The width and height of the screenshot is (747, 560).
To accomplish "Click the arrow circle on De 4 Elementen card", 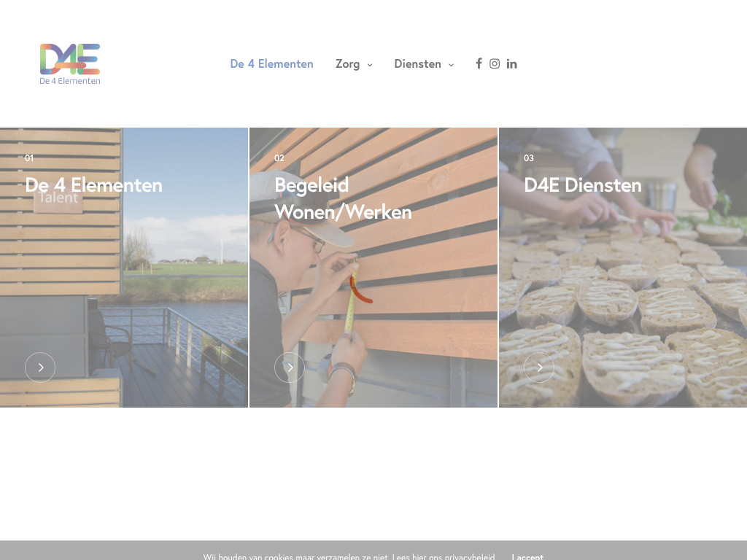I will click(40, 367).
